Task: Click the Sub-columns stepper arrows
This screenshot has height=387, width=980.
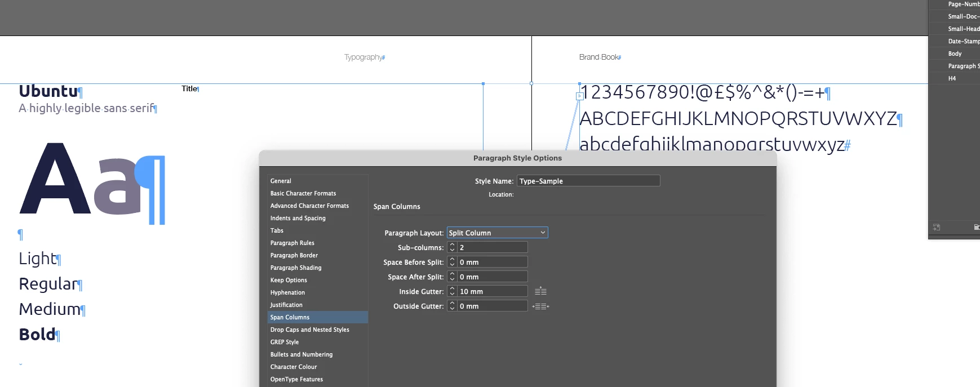Action: [x=452, y=247]
